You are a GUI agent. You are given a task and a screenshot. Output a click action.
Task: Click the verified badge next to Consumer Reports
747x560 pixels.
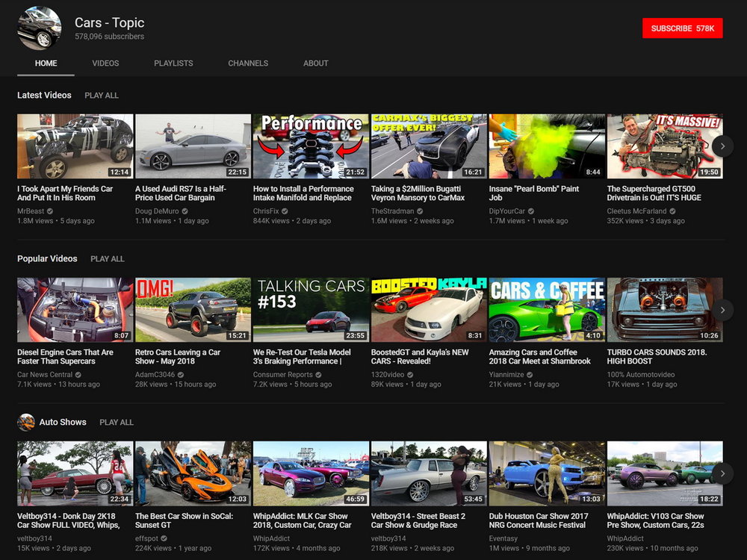[318, 375]
